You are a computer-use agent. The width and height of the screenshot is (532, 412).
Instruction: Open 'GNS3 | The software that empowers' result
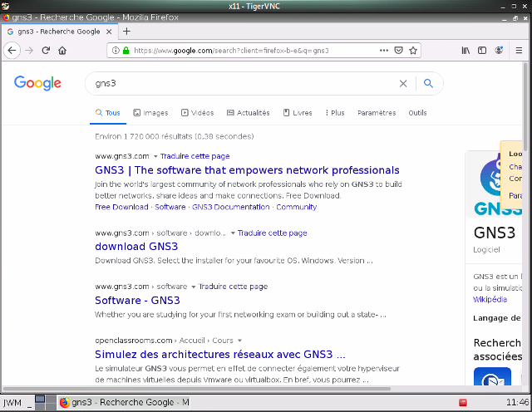tap(247, 170)
